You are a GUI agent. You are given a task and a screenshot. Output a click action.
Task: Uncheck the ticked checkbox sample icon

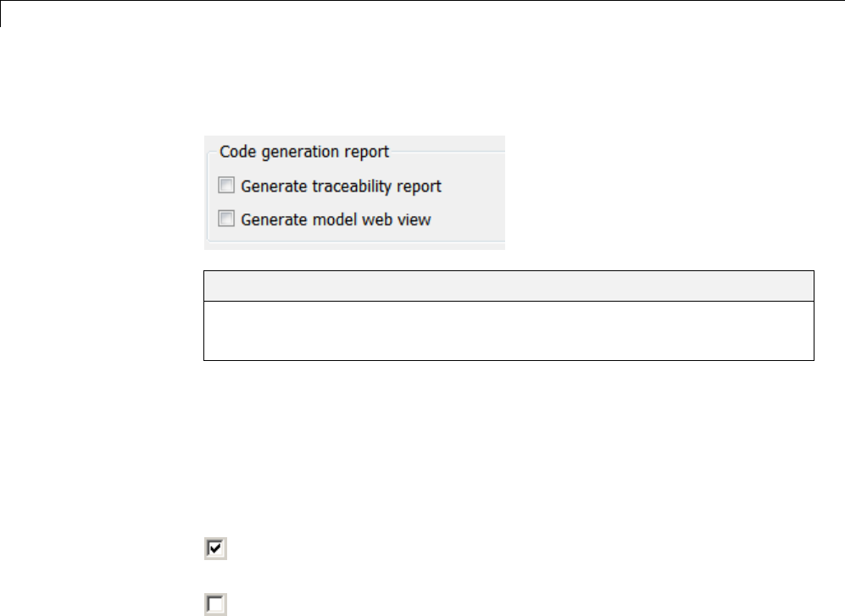pyautogui.click(x=216, y=549)
